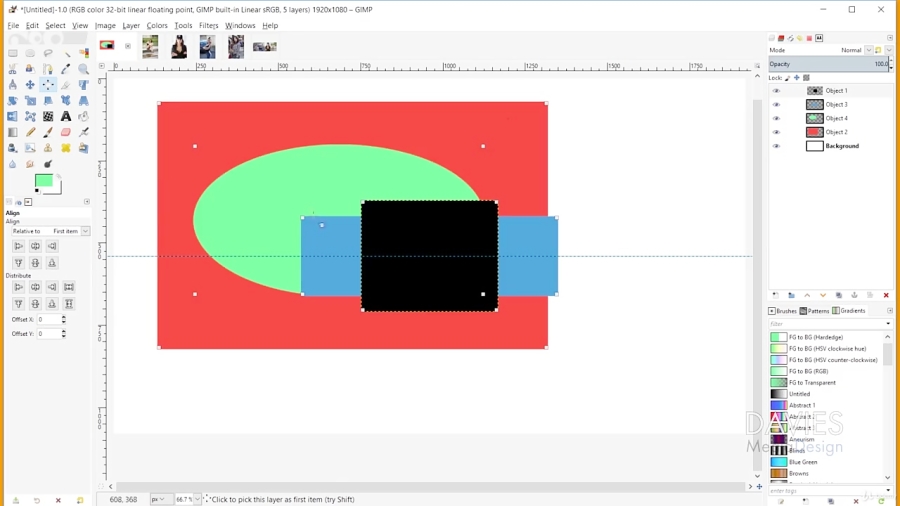Select the Move tool
This screenshot has width=900, height=506.
click(30, 85)
